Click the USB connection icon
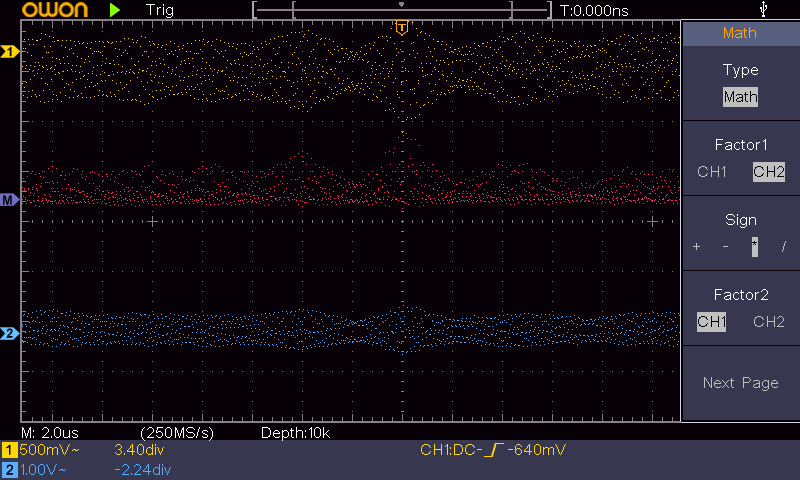Image resolution: width=800 pixels, height=480 pixels. (x=765, y=10)
